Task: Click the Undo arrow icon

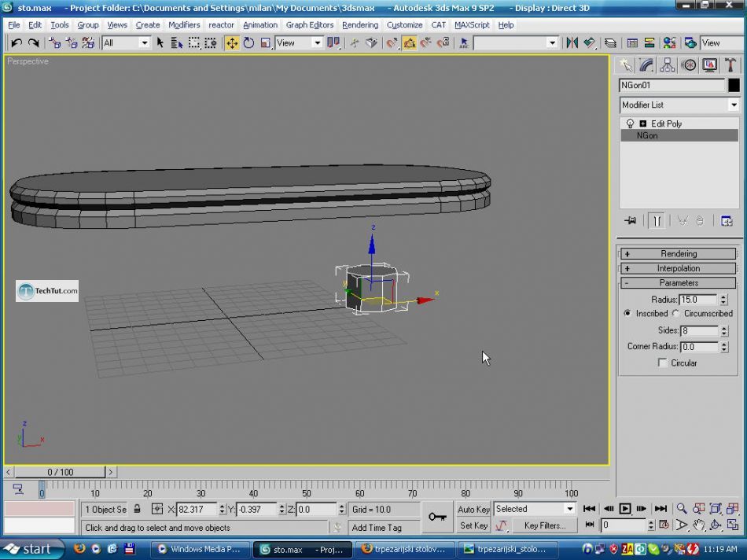Action: tap(17, 43)
